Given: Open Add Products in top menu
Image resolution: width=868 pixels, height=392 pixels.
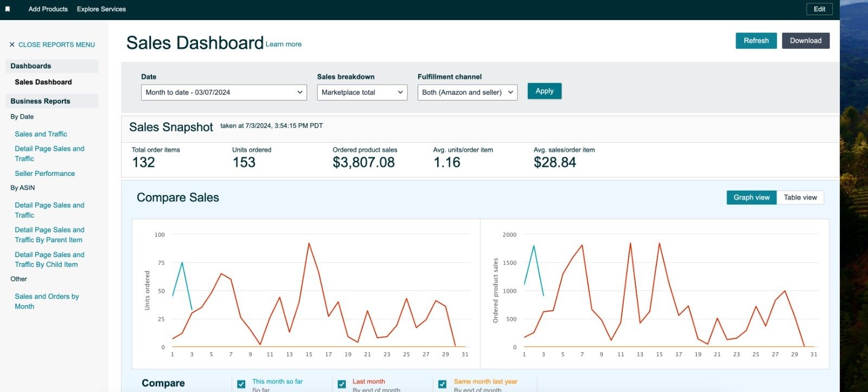Looking at the screenshot, I should (48, 9).
